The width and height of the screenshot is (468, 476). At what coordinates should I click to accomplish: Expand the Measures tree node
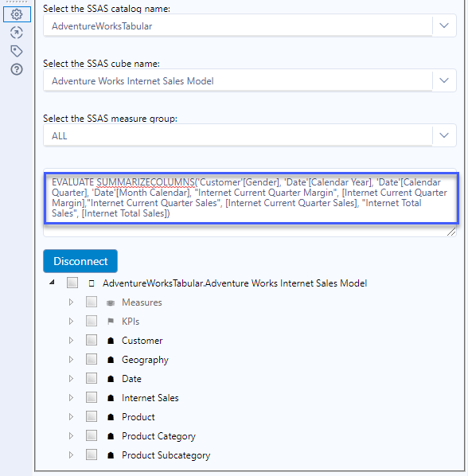[71, 302]
